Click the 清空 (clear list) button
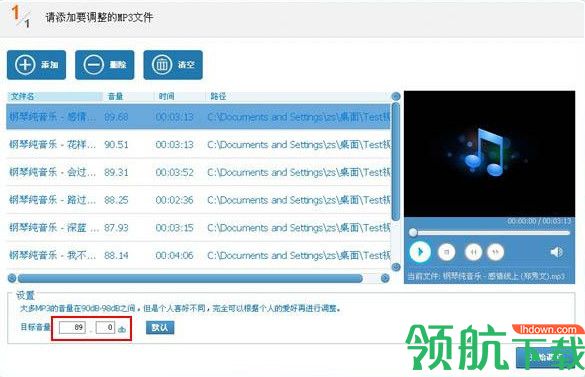 point(173,65)
